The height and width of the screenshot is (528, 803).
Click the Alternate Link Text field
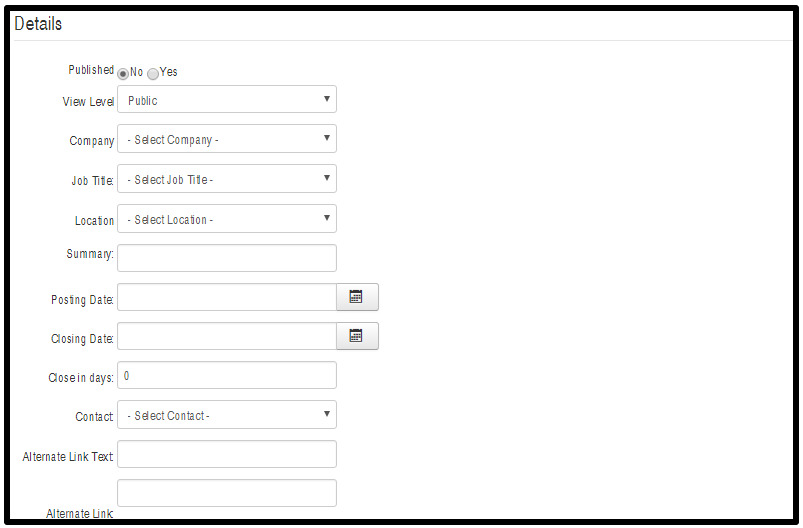pyautogui.click(x=227, y=454)
